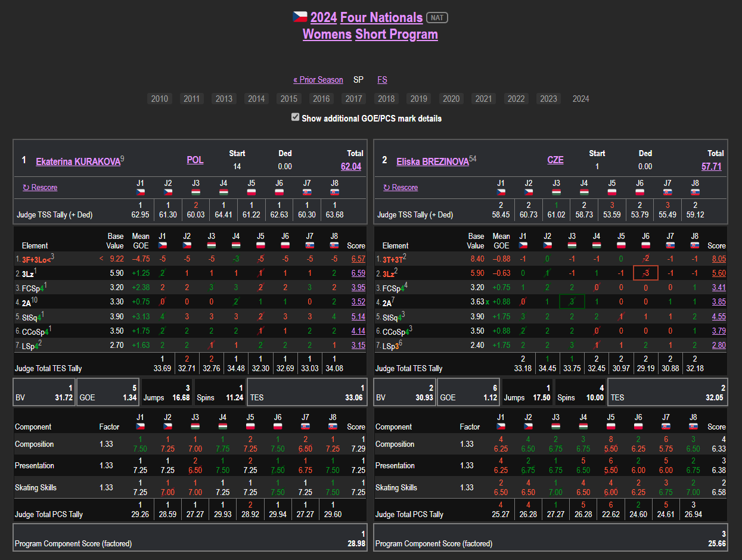This screenshot has height=560, width=742.
Task: Click J3 Hungarian flag in Kurakova's judge header
Action: (195, 192)
